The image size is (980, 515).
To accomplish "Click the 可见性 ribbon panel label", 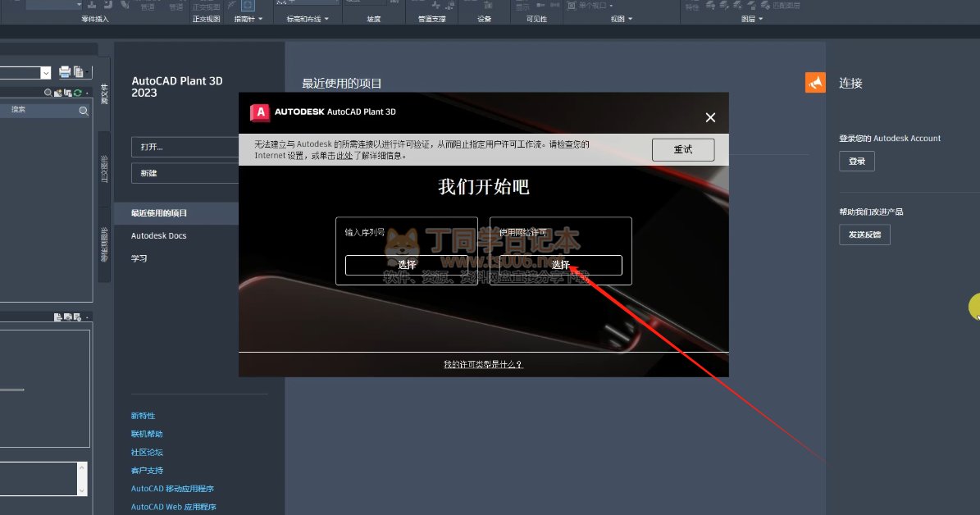I will coord(536,20).
